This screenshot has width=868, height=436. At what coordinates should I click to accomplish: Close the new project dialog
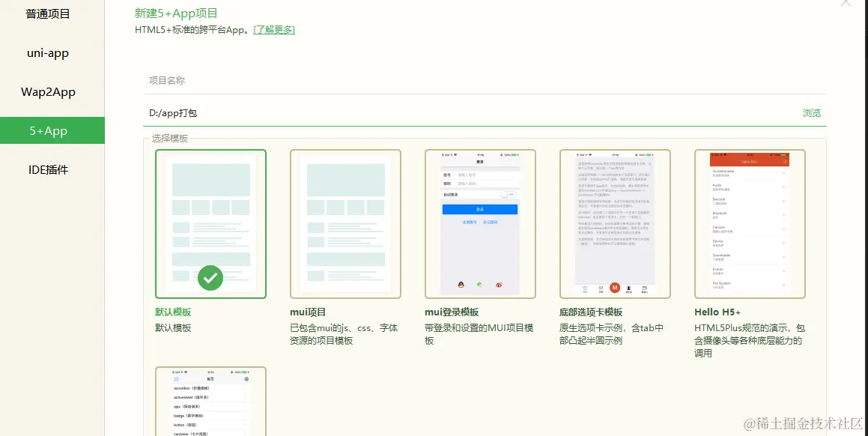tap(846, 4)
